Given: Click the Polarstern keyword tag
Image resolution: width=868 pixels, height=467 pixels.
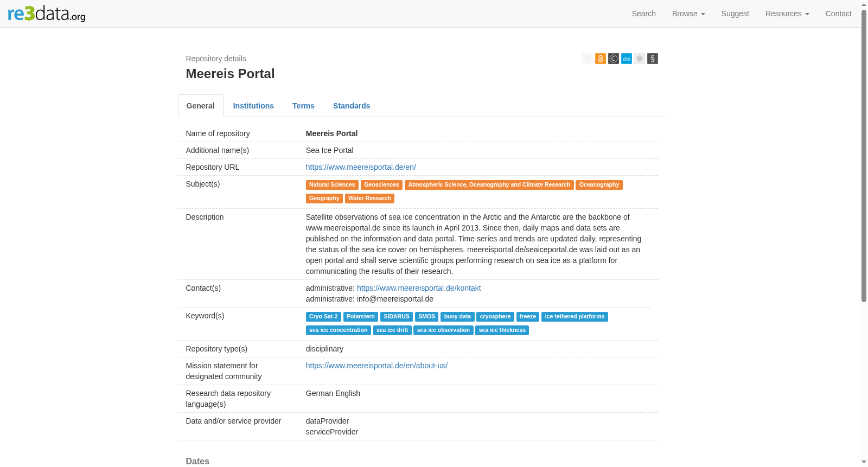Looking at the screenshot, I should pyautogui.click(x=361, y=317).
